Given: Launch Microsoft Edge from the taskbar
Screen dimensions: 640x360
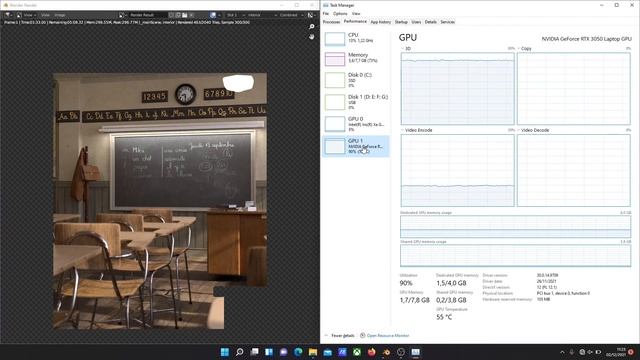Looking at the screenshot, I should tap(298, 352).
